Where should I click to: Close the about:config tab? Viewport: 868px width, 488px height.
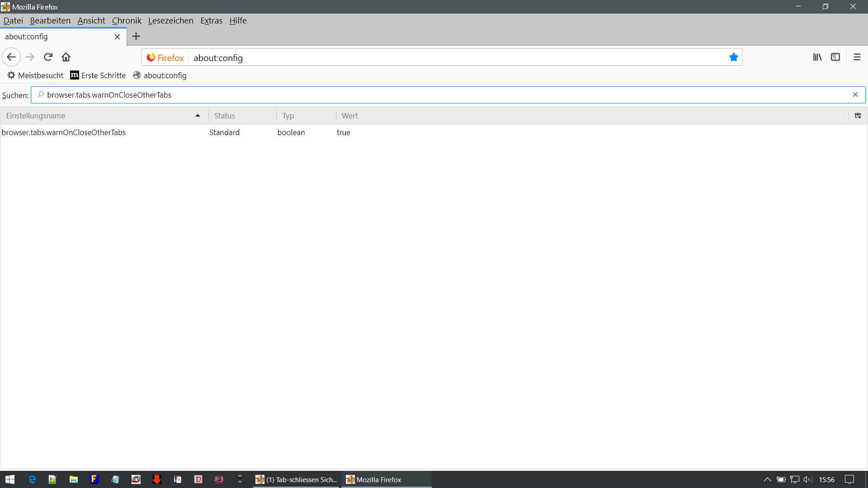pos(117,37)
